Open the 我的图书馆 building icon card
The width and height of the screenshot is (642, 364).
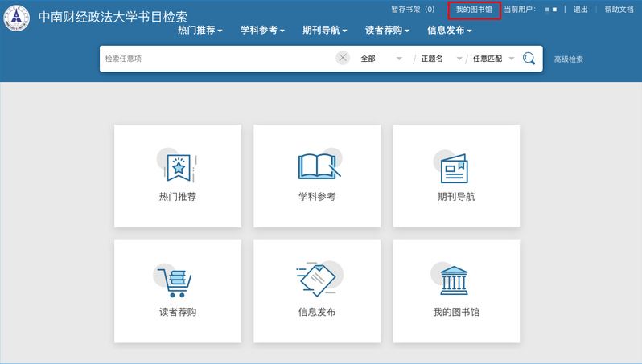pos(456,291)
